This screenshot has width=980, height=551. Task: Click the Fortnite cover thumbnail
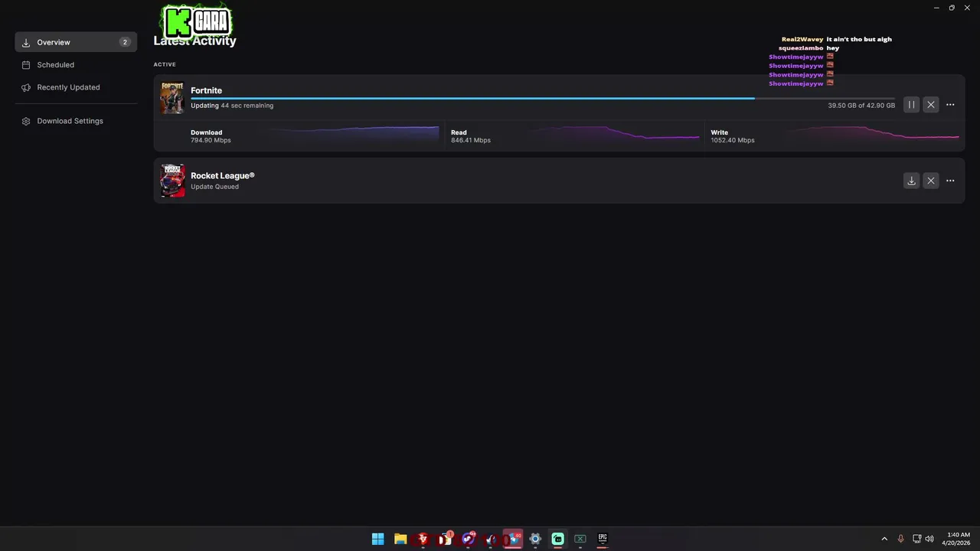click(172, 98)
